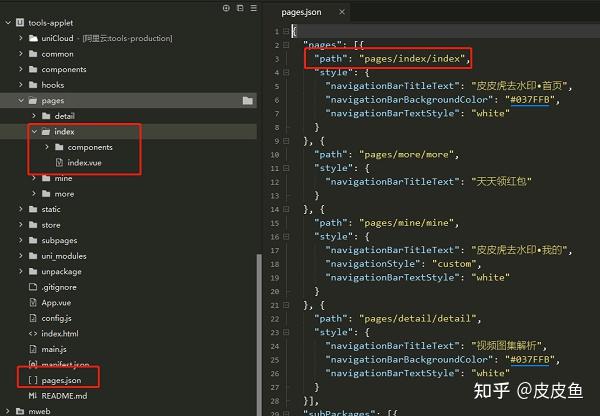
Task: Toggle the code fold marker on line 14
Action: [286, 209]
